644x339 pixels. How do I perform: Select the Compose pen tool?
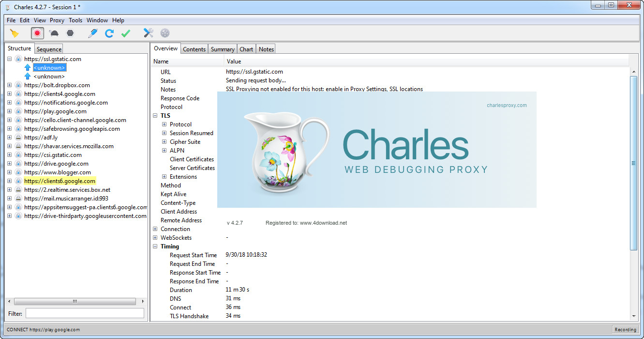point(93,33)
